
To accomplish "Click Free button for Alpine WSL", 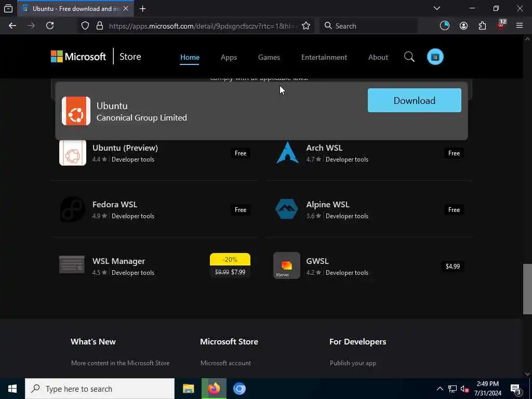I will pyautogui.click(x=454, y=210).
